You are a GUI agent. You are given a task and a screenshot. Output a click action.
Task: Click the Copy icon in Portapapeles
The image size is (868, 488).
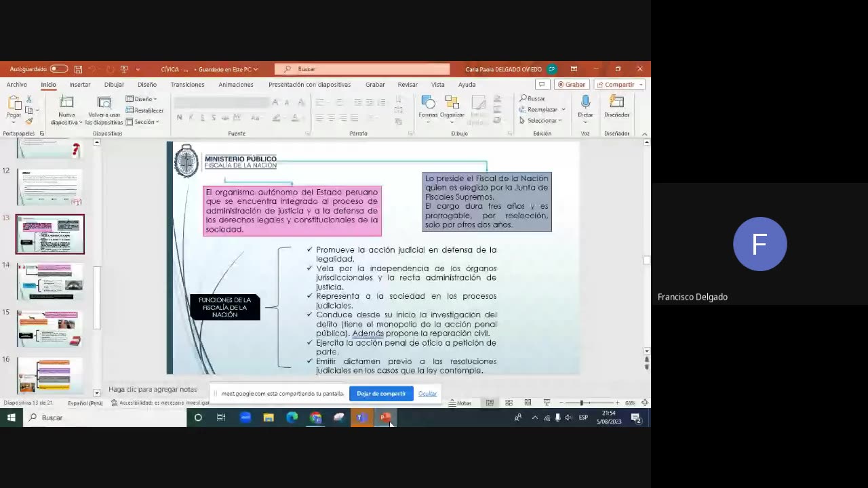[29, 110]
